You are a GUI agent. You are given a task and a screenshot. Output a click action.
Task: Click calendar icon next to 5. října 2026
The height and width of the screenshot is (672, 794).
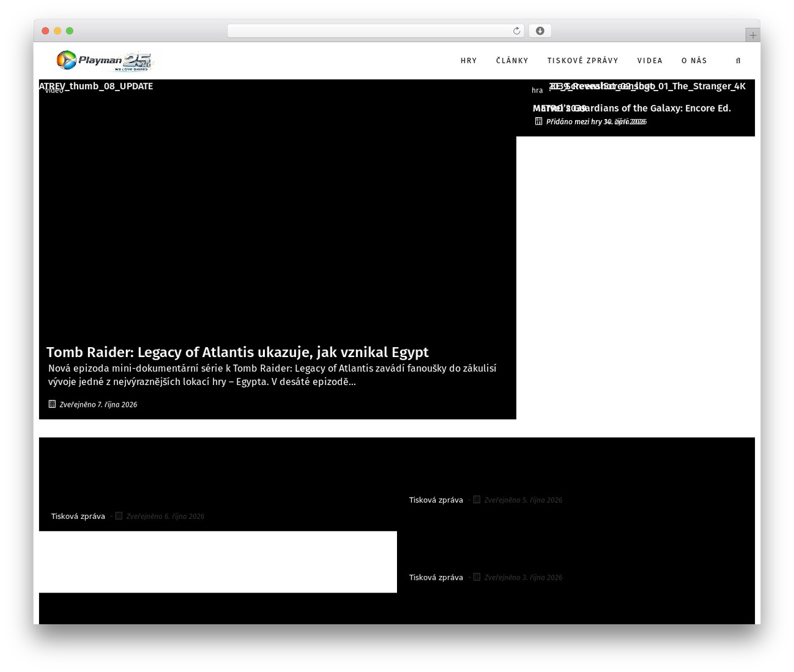[x=477, y=500]
